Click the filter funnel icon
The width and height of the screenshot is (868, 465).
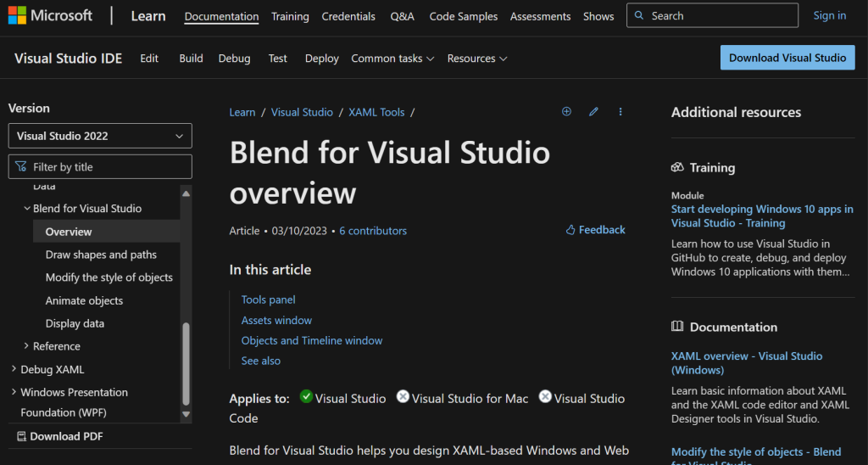click(21, 167)
